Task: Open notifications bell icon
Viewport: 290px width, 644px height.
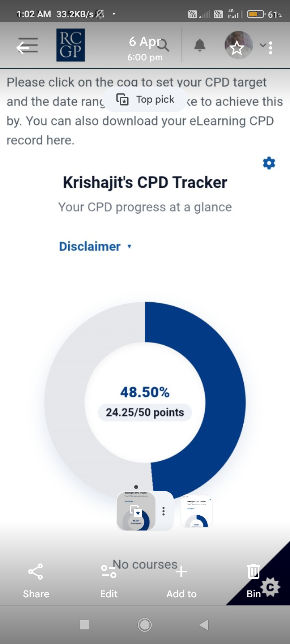Action: point(200,45)
